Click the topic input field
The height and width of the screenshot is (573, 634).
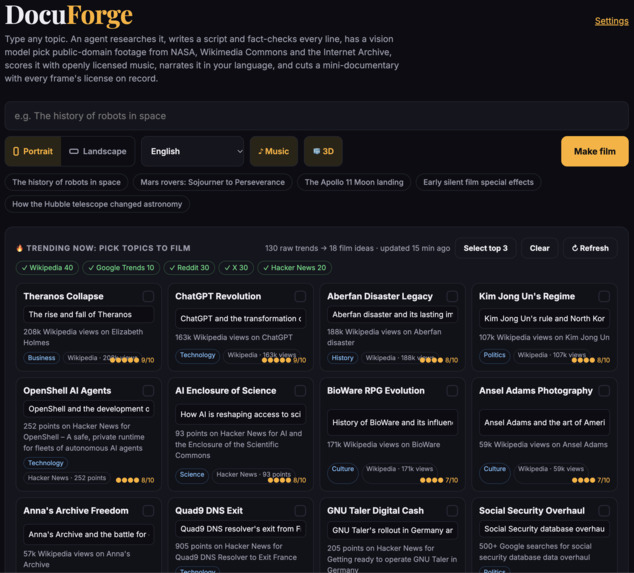tap(317, 116)
